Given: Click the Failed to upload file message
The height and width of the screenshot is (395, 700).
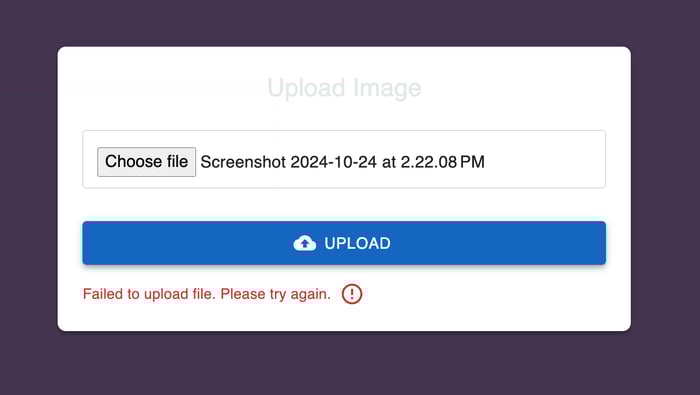Looking at the screenshot, I should click(207, 294).
